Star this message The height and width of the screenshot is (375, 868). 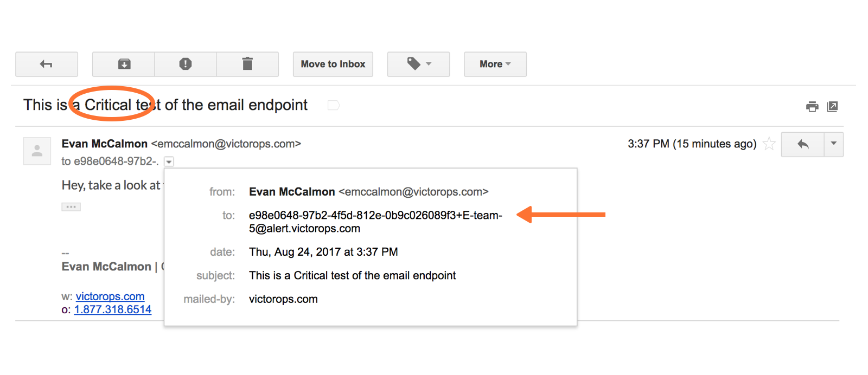[x=769, y=144]
